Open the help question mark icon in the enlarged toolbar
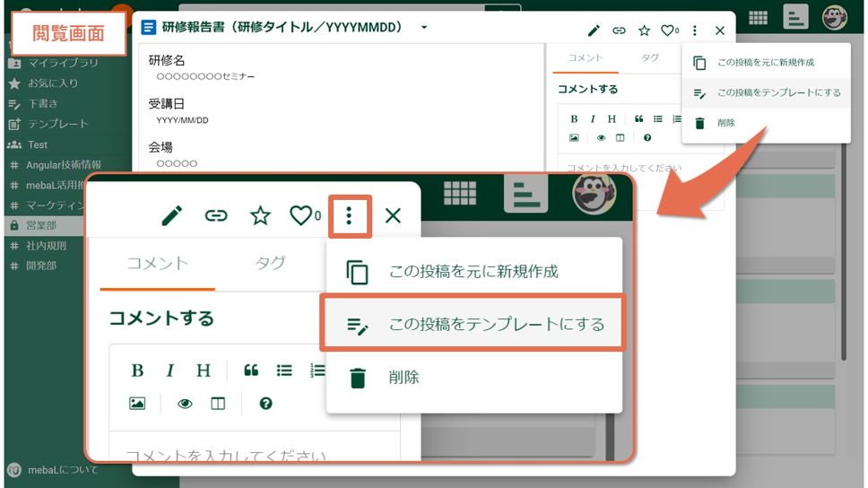868x488 pixels. [x=265, y=404]
